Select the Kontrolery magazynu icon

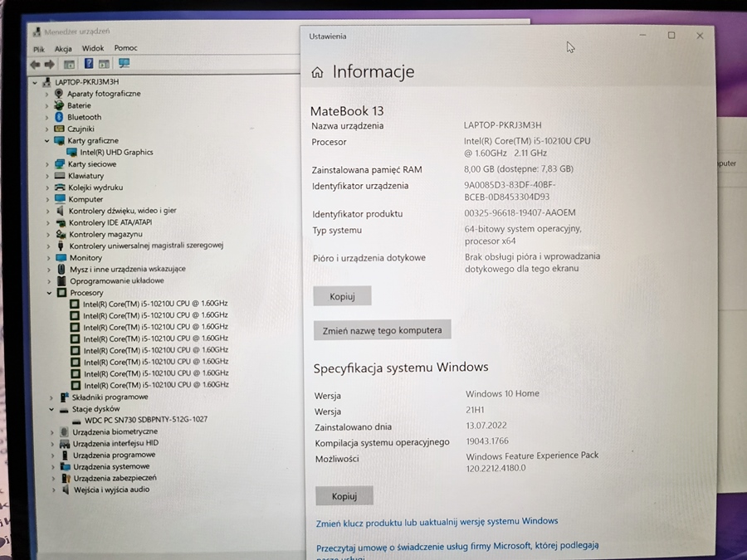pyautogui.click(x=61, y=234)
